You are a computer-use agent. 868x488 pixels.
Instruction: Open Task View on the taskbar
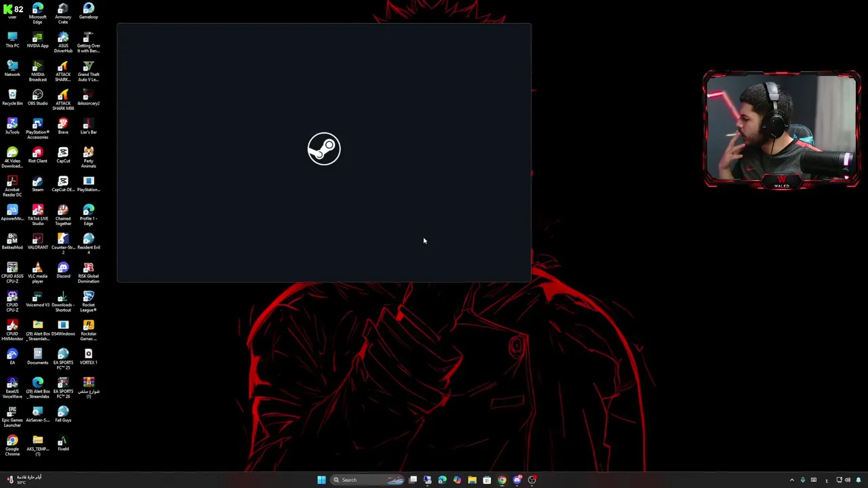click(413, 480)
